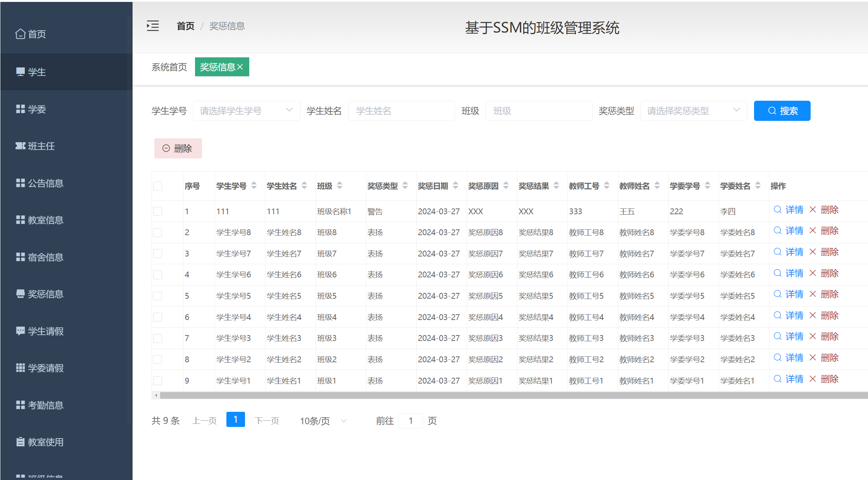Sort by 班级 column using sort arrows
The height and width of the screenshot is (480, 868).
340,186
